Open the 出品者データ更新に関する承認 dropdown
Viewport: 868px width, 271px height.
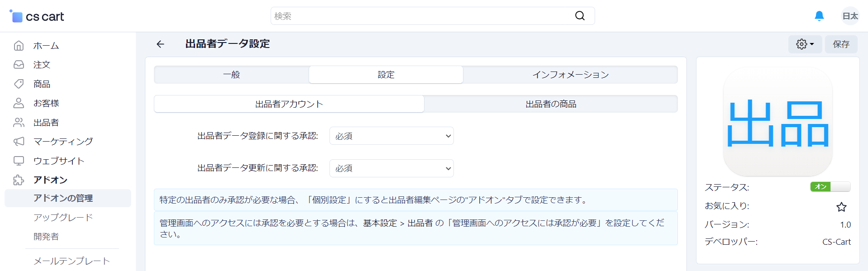[x=391, y=168]
